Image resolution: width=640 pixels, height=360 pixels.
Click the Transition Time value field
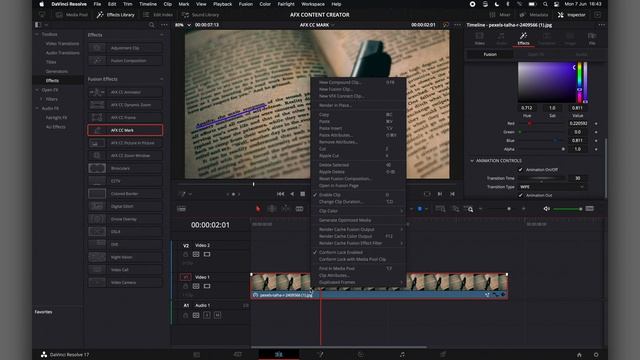click(578, 178)
